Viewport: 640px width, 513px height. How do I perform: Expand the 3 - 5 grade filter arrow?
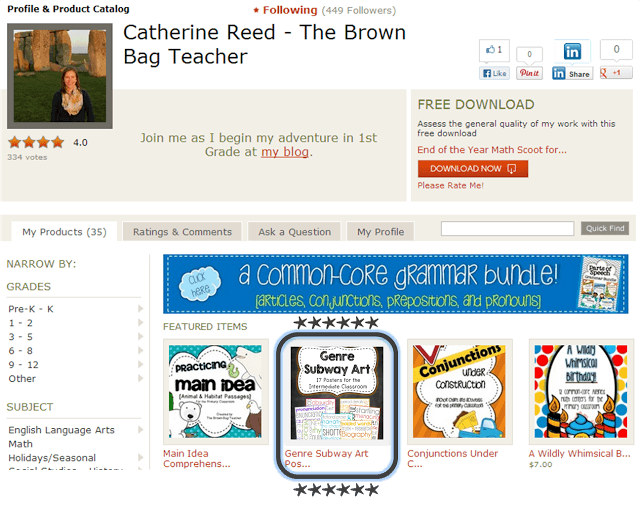click(140, 336)
